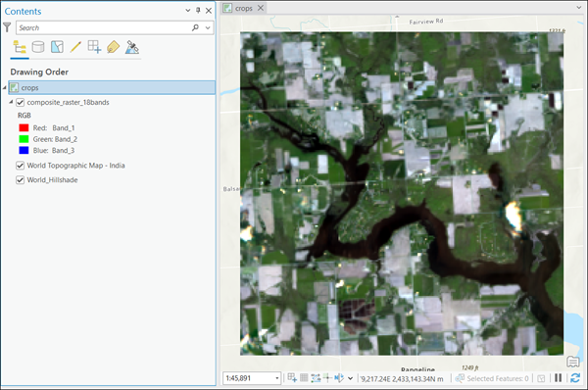Toggle composite_raster_18bands layer visibility
The image size is (588, 390).
[x=21, y=102]
